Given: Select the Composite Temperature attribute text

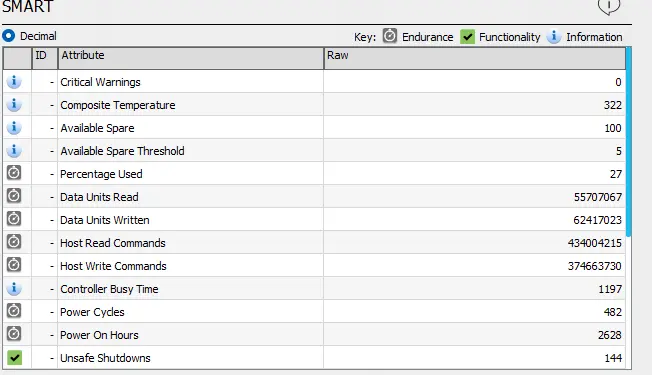Looking at the screenshot, I should (x=118, y=105).
